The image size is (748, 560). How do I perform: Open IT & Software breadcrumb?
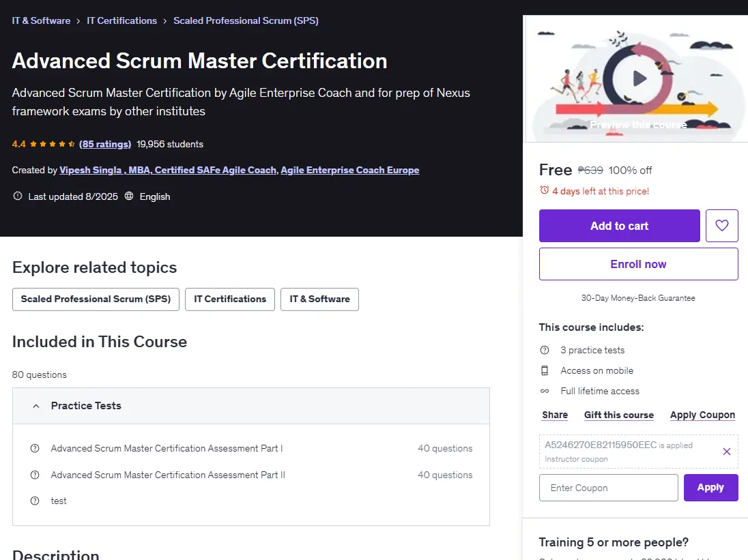click(x=41, y=20)
